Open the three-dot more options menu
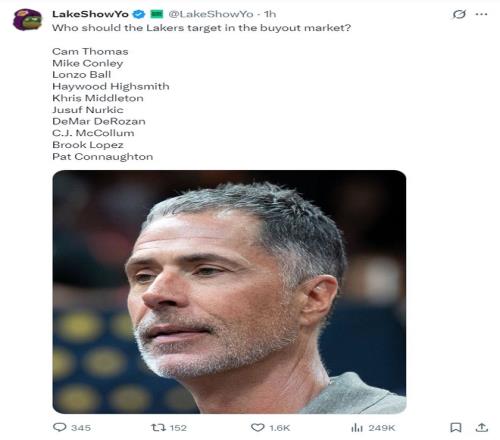Viewport: 500px width, 440px height. tap(481, 14)
